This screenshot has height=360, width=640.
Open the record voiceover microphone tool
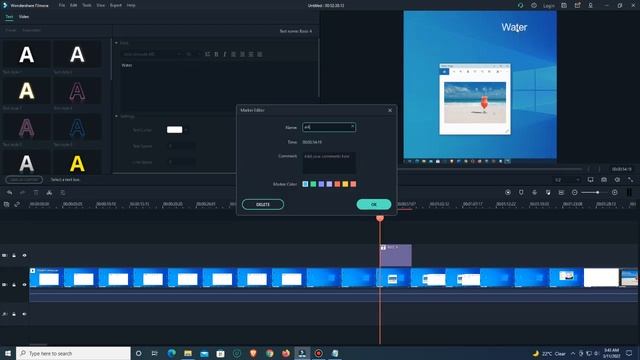coord(534,192)
